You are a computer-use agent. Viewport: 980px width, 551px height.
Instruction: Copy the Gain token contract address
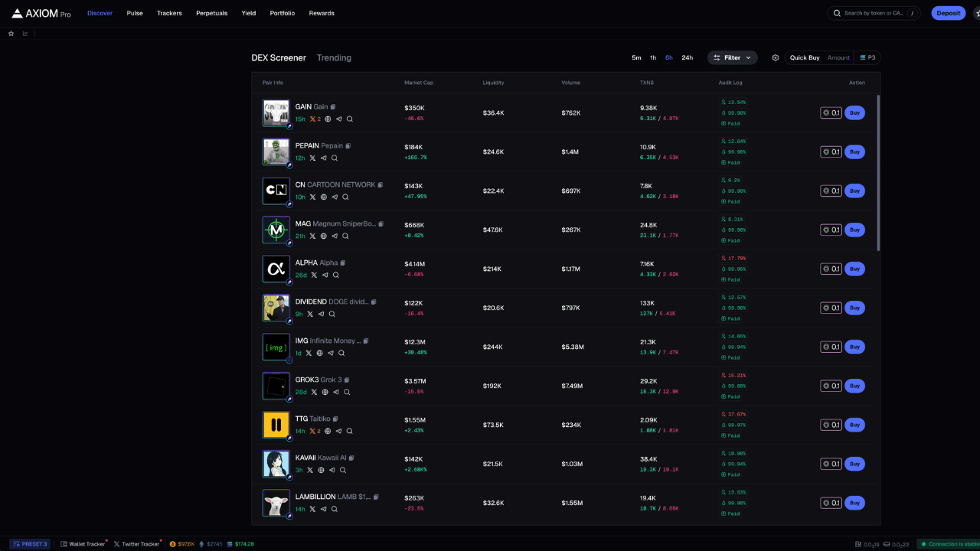333,106
